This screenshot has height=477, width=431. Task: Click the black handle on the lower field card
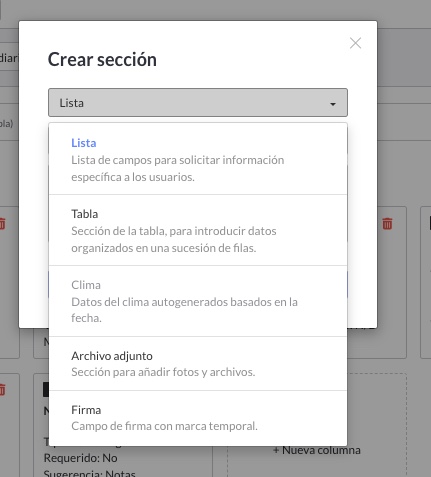pyautogui.click(x=46, y=389)
